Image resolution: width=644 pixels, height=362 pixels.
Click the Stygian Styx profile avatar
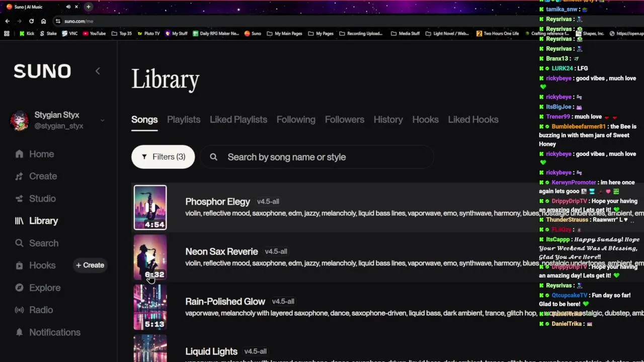(x=20, y=120)
